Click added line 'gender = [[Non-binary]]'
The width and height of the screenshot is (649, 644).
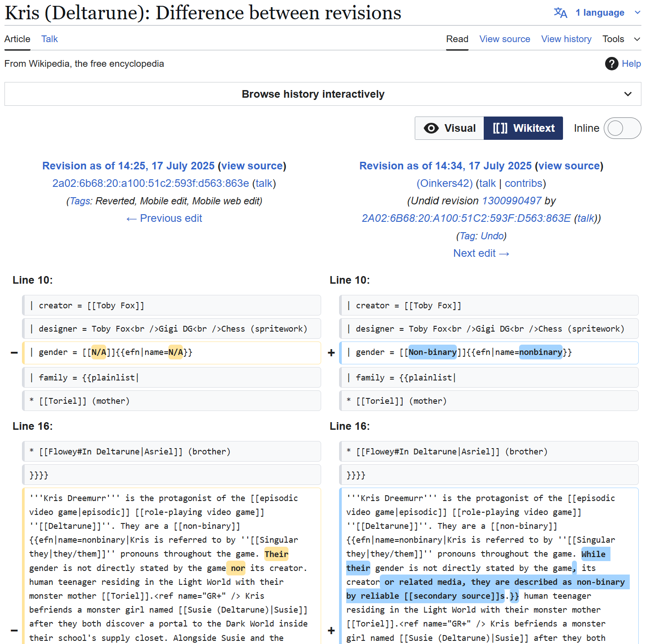[489, 353]
